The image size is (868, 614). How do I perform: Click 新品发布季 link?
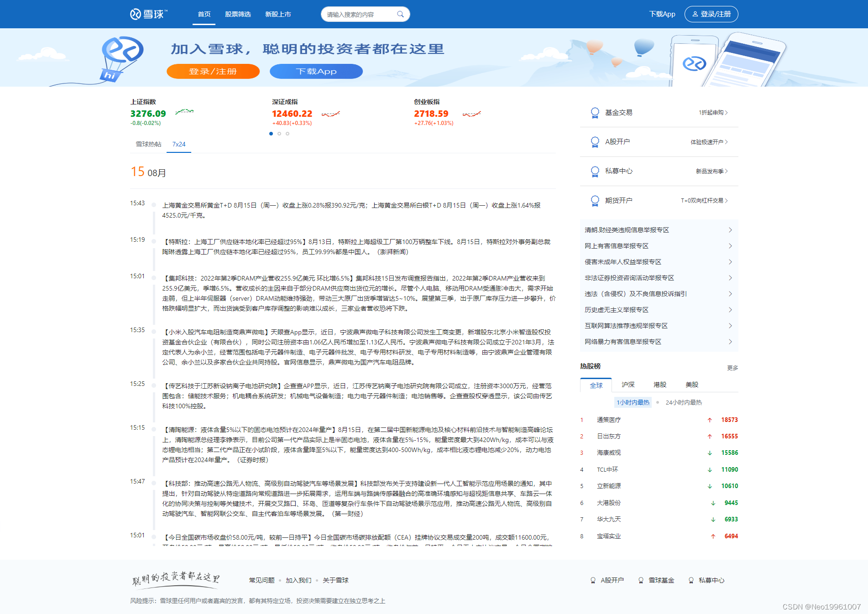pos(712,171)
